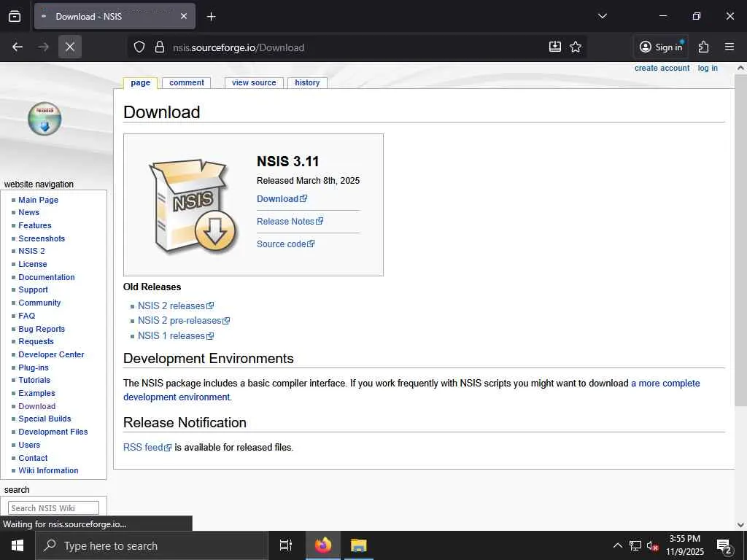This screenshot has width=747, height=560.
Task: Open Special Builds in navigation
Action: click(44, 419)
